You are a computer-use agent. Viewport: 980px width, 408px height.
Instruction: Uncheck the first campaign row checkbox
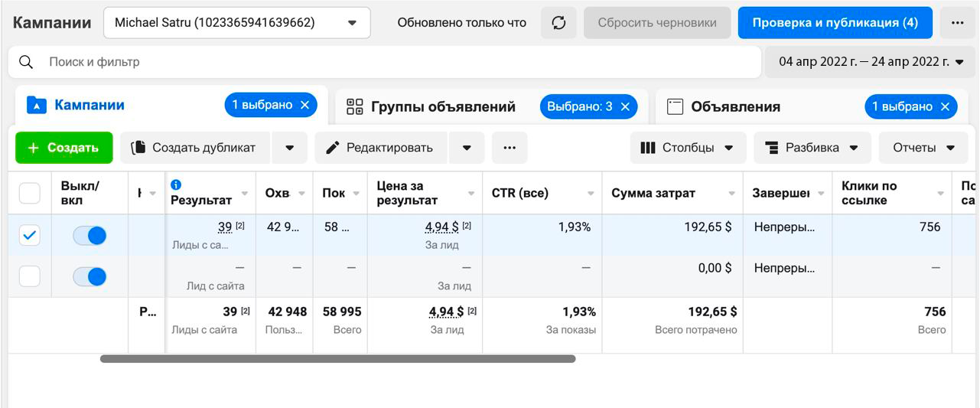pyautogui.click(x=29, y=236)
